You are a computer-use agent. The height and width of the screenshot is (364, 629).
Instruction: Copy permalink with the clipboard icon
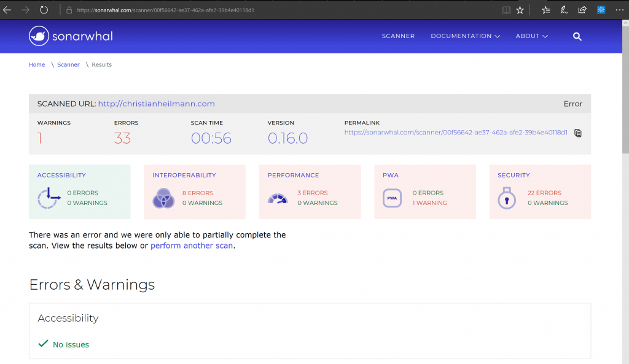point(578,133)
